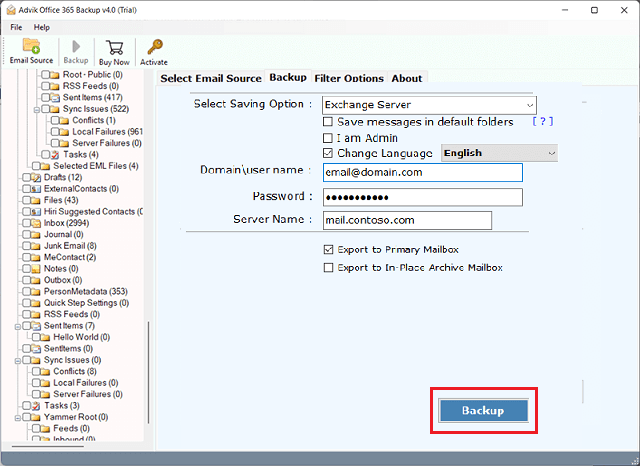Select the Root - Public (0) folder
640x466 pixels.
click(x=93, y=74)
